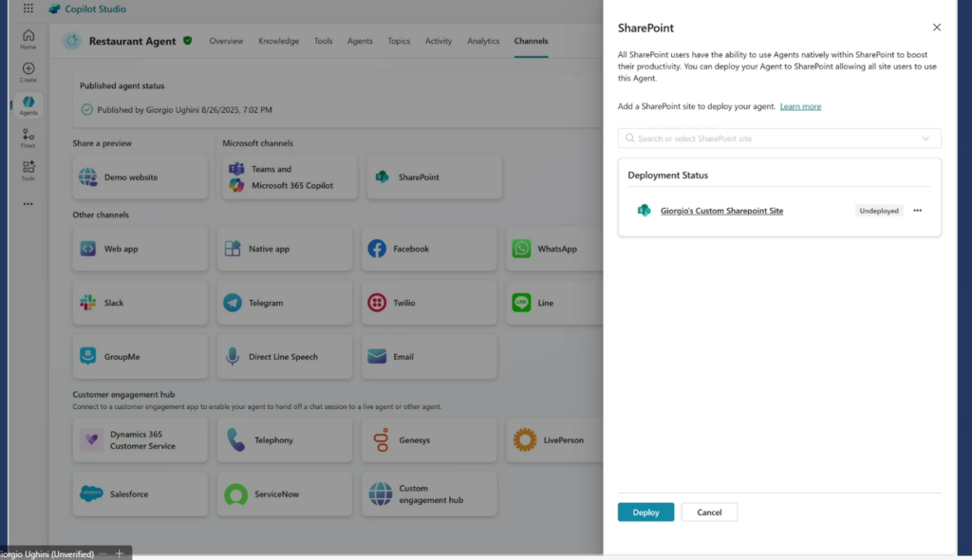Screen dimensions: 972x560
Task: Open the Line channel tile
Action: [x=554, y=303]
